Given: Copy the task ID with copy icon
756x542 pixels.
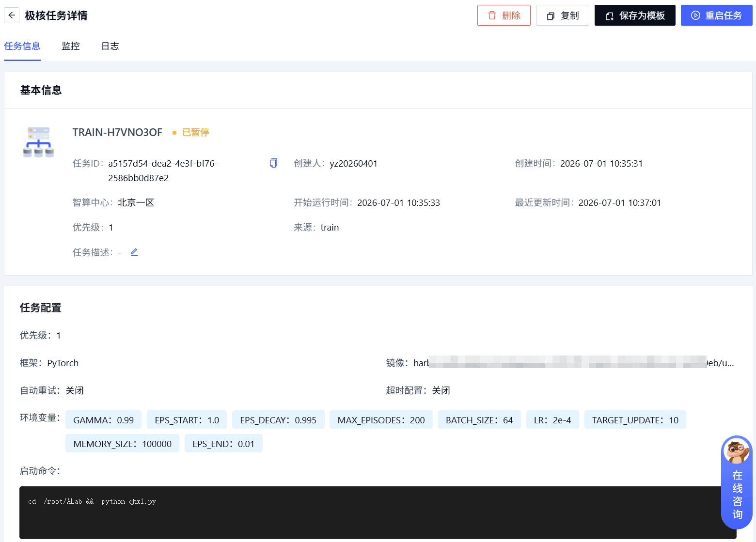Looking at the screenshot, I should pos(273,163).
